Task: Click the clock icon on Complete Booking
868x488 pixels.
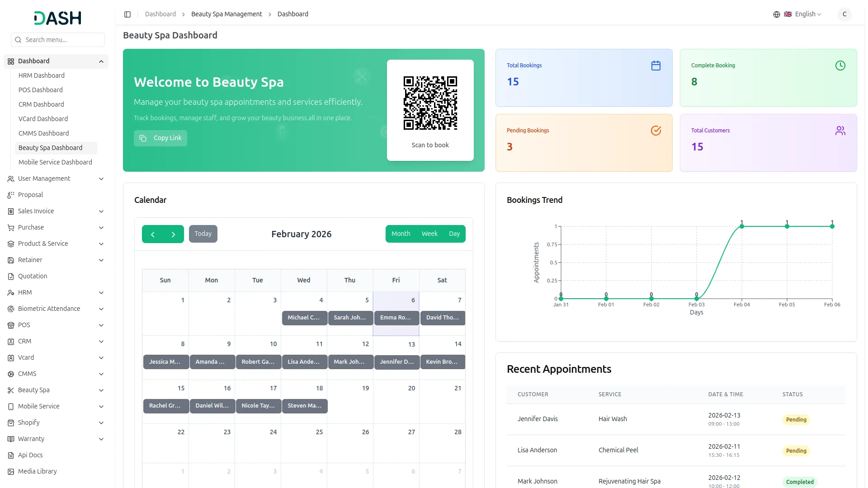Action: 840,66
